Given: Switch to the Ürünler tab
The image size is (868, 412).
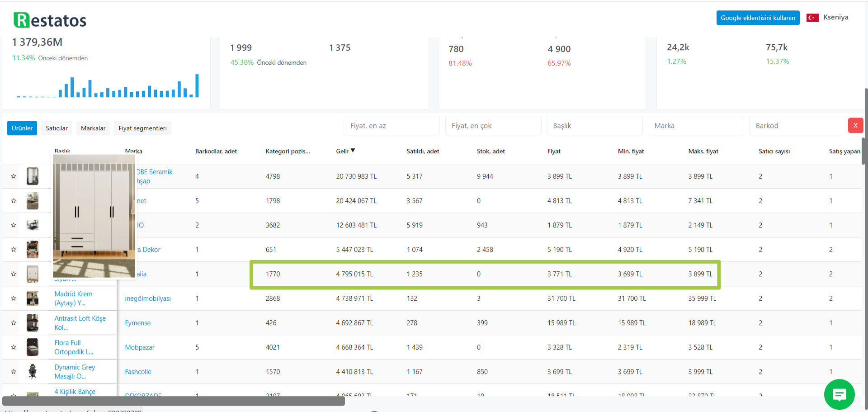Looking at the screenshot, I should (22, 128).
